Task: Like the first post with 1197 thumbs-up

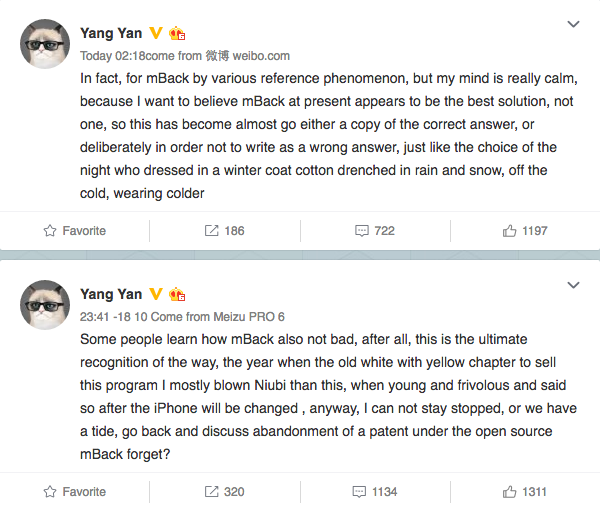Action: pyautogui.click(x=510, y=231)
